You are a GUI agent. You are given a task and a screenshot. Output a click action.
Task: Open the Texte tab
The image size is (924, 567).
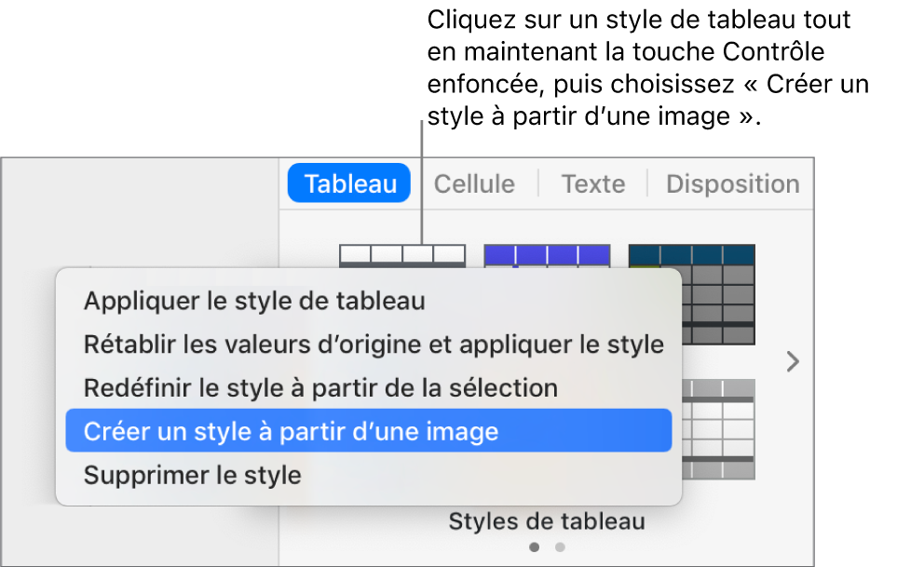(592, 184)
